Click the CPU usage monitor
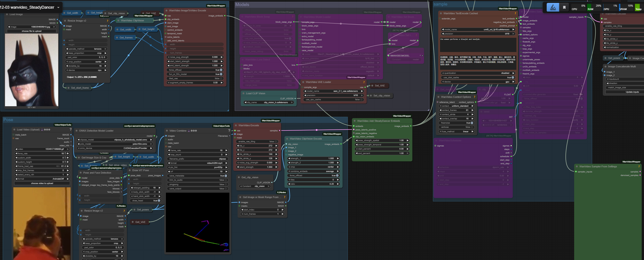Image resolution: width=644 pixels, height=260 pixels. point(578,8)
